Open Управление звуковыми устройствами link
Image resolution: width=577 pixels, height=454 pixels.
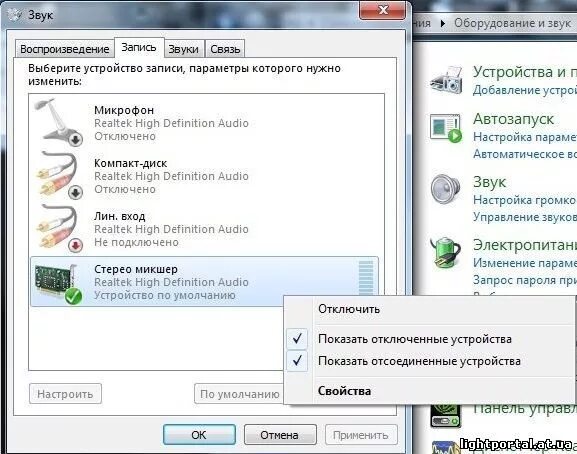coord(525,217)
